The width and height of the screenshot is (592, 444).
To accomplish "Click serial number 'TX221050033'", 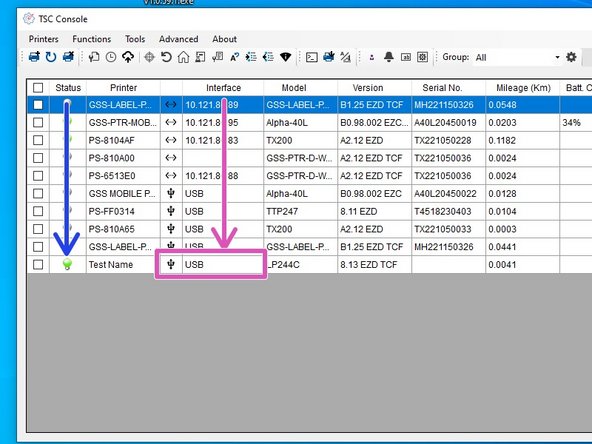I will pyautogui.click(x=442, y=229).
